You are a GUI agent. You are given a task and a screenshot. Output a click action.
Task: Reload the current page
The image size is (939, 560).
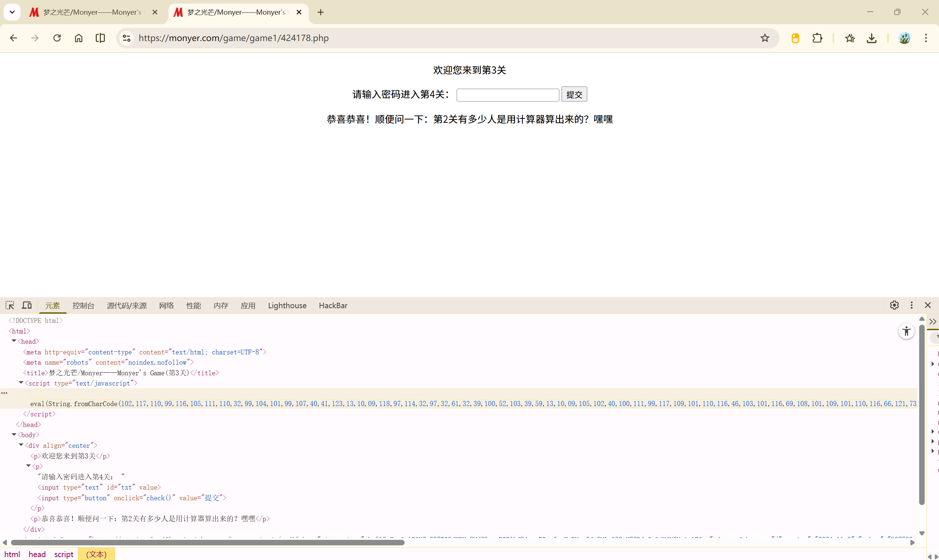(57, 38)
